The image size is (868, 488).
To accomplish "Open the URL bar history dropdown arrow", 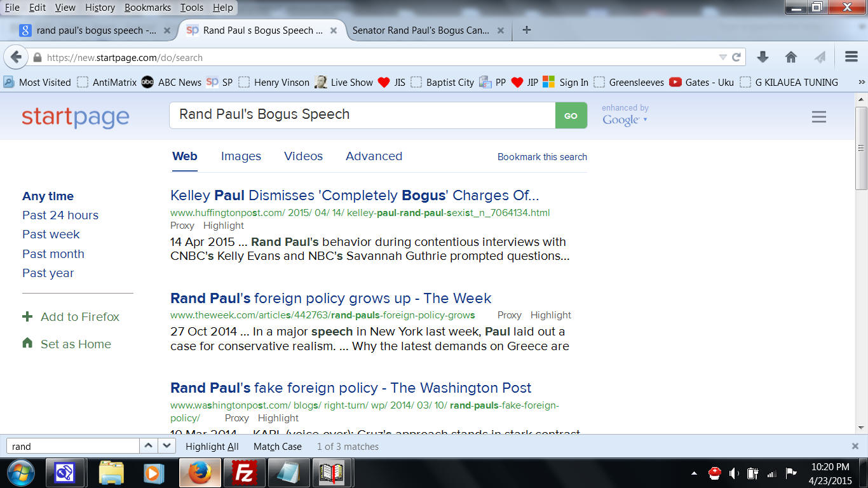I will (722, 57).
